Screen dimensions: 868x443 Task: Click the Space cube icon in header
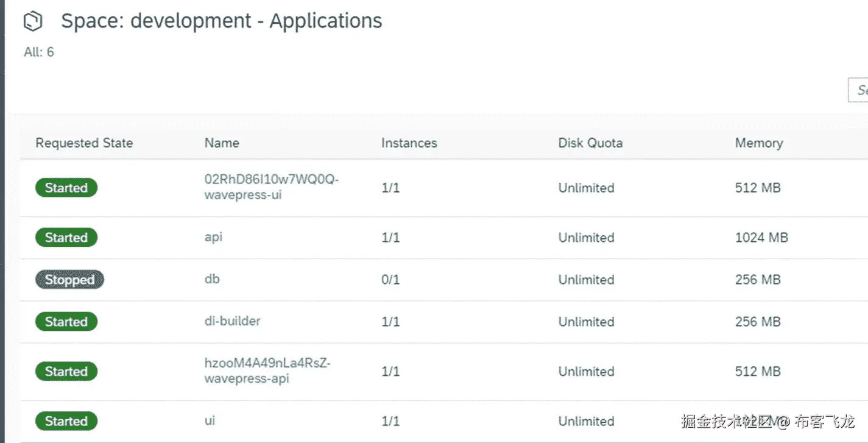click(x=33, y=22)
